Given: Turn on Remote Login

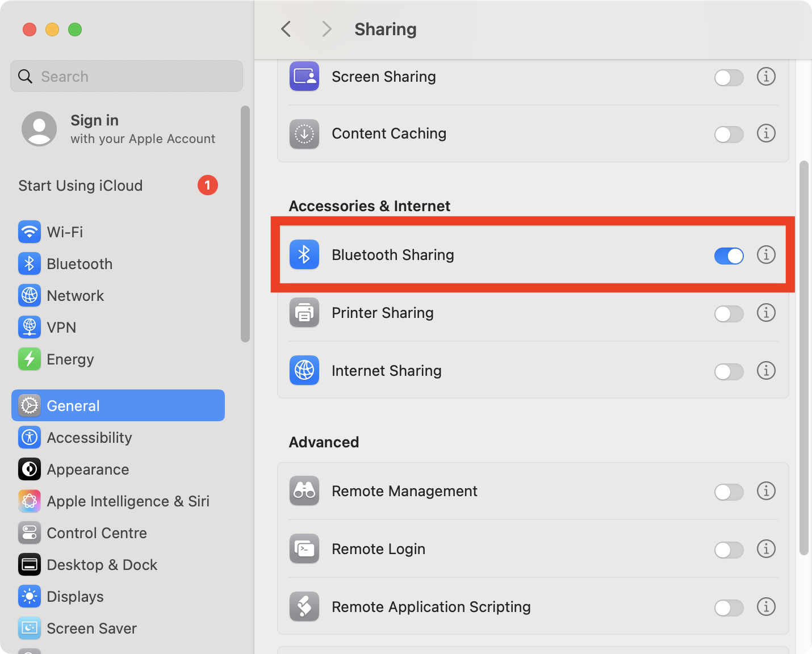Looking at the screenshot, I should tap(729, 550).
